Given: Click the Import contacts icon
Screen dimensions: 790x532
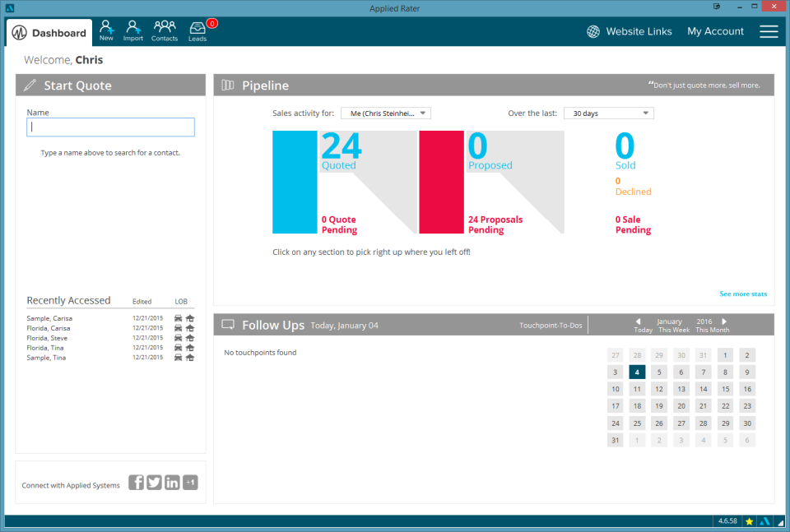Looking at the screenshot, I should pyautogui.click(x=133, y=30).
